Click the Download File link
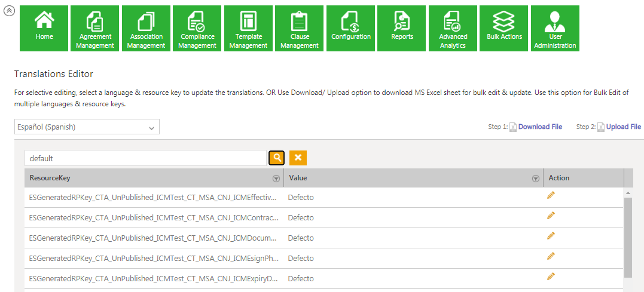Screen dimensions: 644x292 pos(539,127)
